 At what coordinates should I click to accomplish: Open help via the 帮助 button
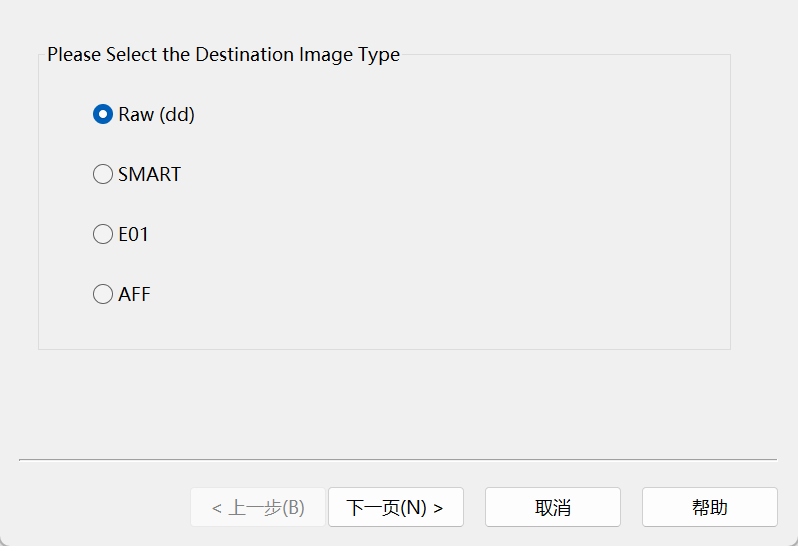pyautogui.click(x=710, y=507)
